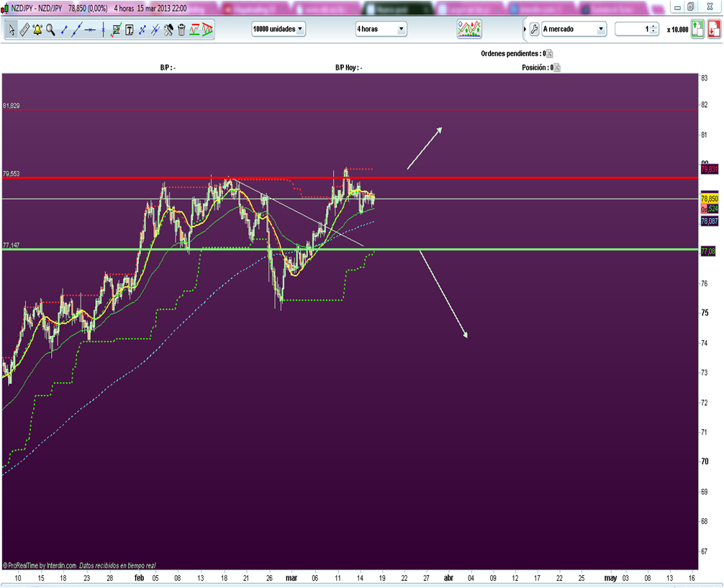Viewport: 724px width, 588px height.
Task: Click the 'Ordenes pendientes : 0' label
Action: pos(513,53)
